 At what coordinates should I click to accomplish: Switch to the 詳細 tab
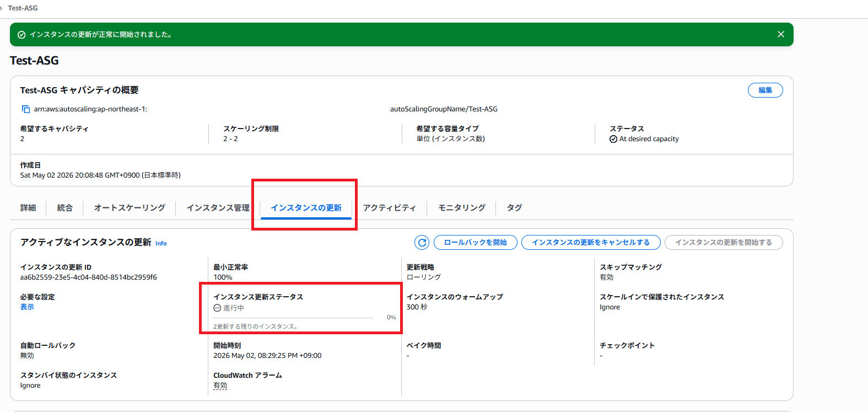[28, 207]
